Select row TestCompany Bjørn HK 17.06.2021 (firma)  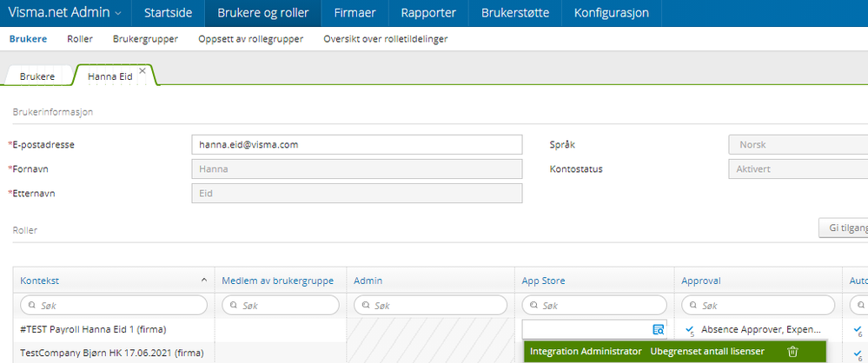coord(112,353)
